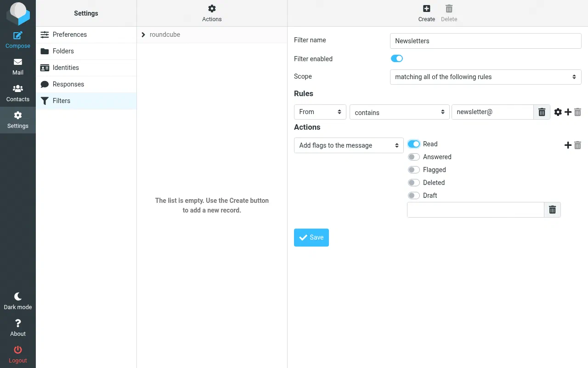
Task: Open the Responses section
Action: [86, 84]
